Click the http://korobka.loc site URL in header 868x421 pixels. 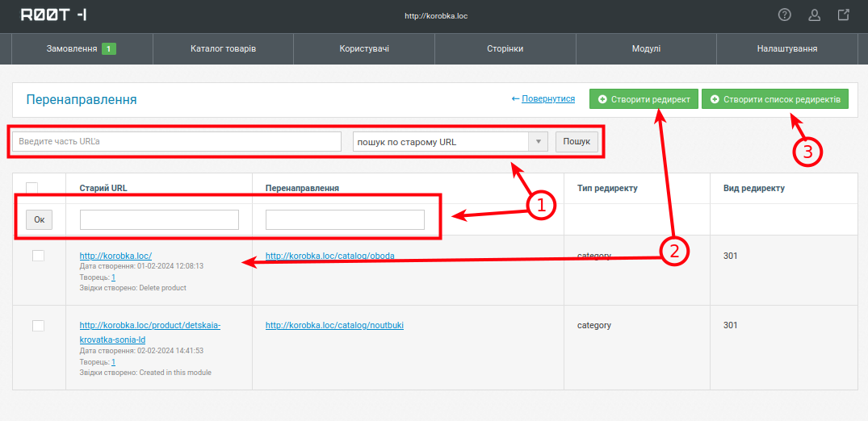[x=436, y=16]
